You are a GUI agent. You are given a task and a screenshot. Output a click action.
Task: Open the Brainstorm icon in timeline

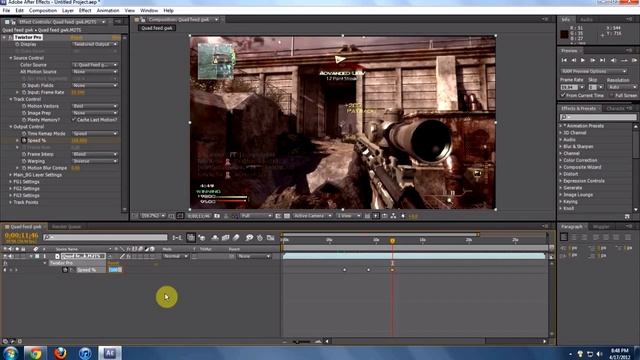coord(249,238)
